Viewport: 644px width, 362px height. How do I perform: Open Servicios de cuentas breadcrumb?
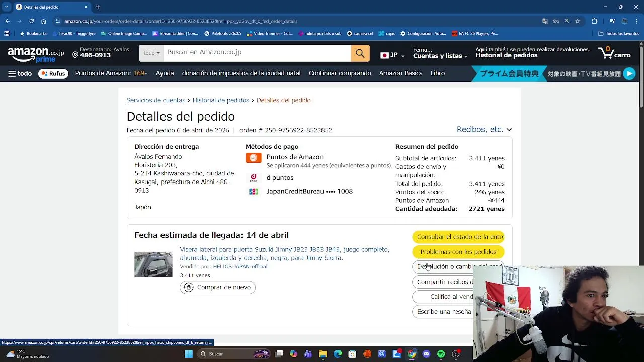click(156, 100)
